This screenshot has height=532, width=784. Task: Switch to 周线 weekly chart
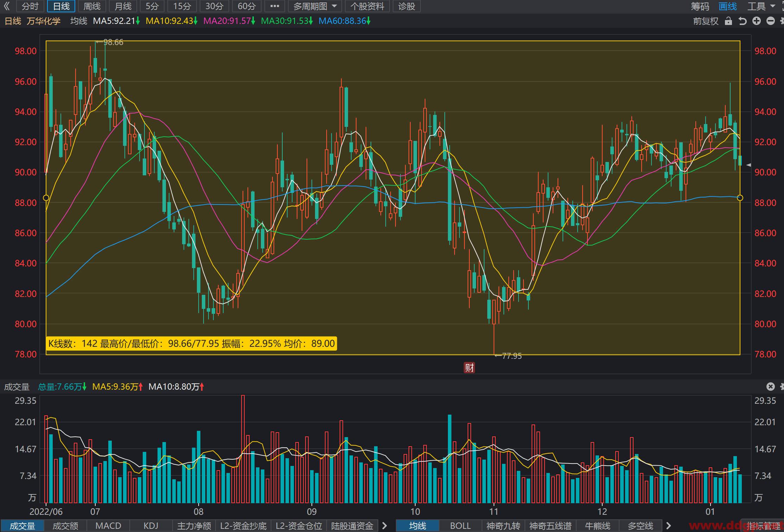(92, 6)
